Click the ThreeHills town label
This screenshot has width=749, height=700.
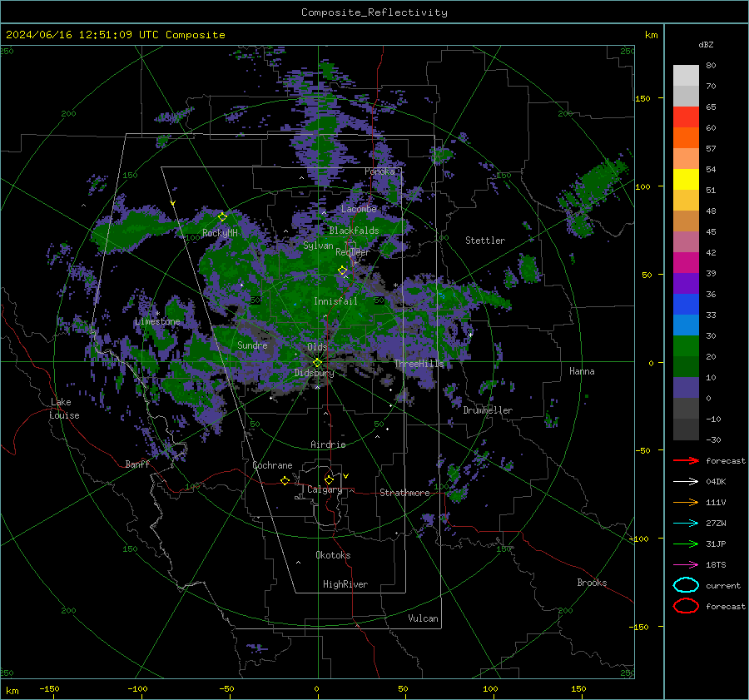point(419,364)
